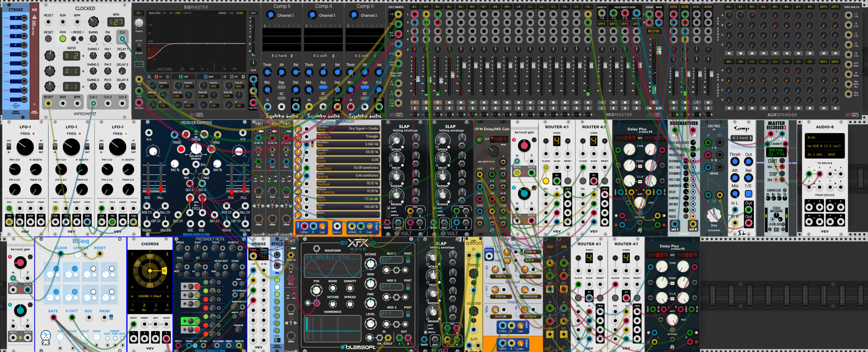Image resolution: width=868 pixels, height=352 pixels.
Task: Turn middle-row bernoulli gate teal knob
Action: (523, 194)
